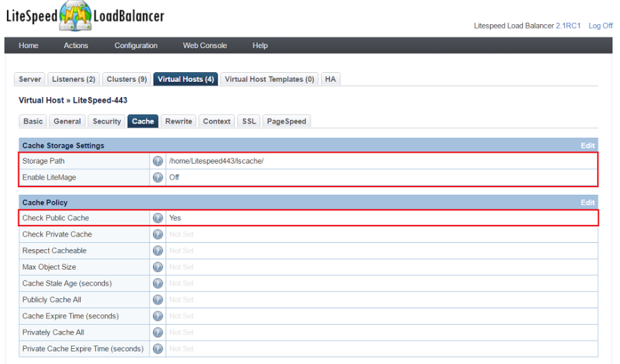The height and width of the screenshot is (364, 620).
Task: Open help icon for Max Object Size
Action: (x=158, y=267)
